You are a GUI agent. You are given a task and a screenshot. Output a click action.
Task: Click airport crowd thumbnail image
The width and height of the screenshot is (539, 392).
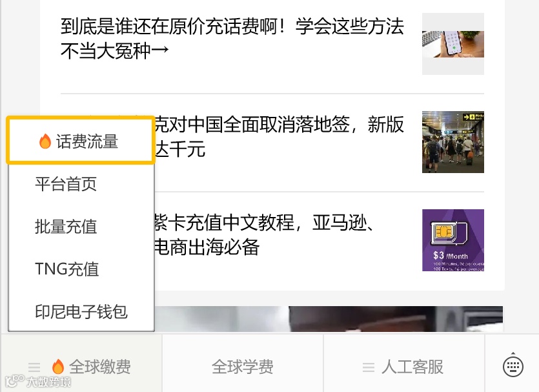coord(453,142)
